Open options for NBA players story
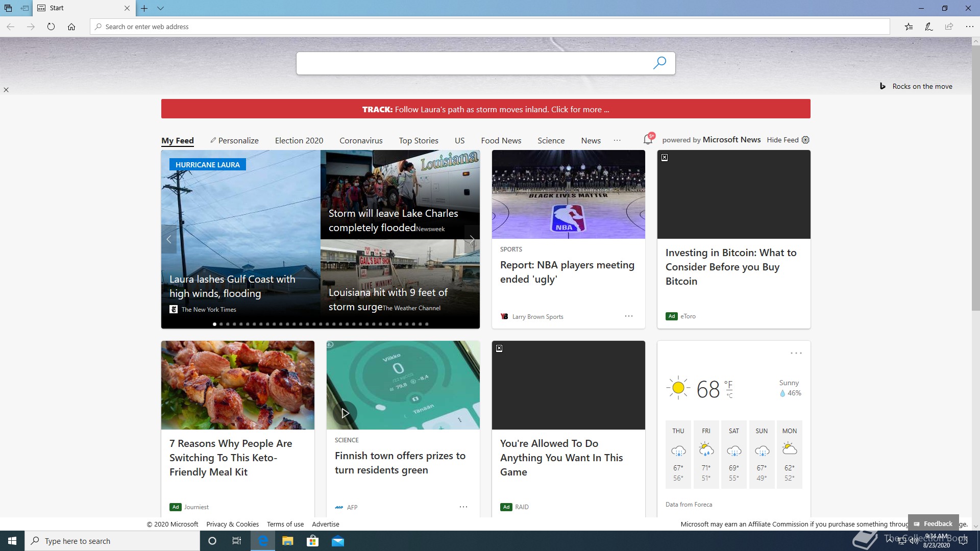Screen dimensions: 980x551 click(629, 316)
